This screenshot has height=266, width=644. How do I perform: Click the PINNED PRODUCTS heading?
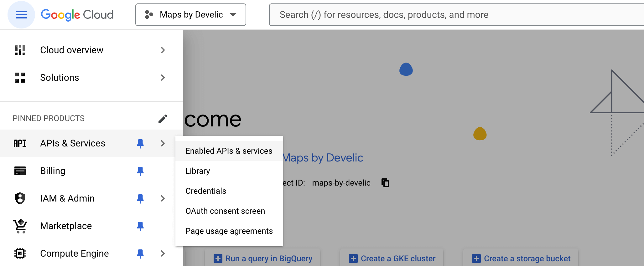pos(49,118)
